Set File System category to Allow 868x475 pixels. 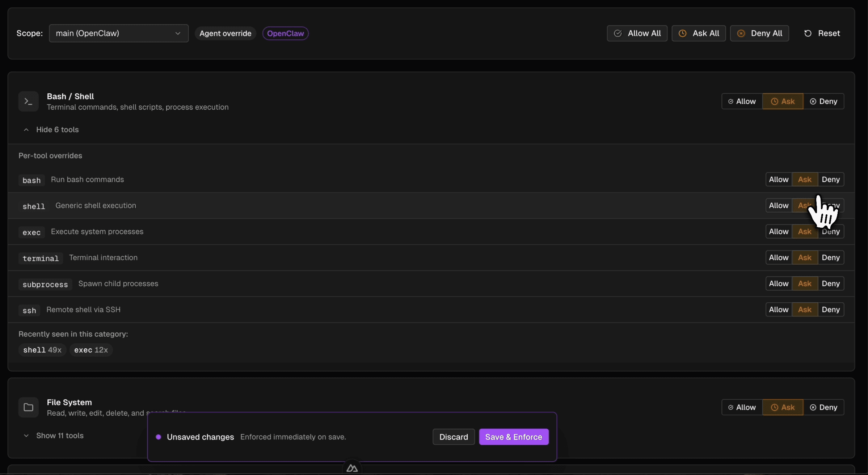coord(742,407)
